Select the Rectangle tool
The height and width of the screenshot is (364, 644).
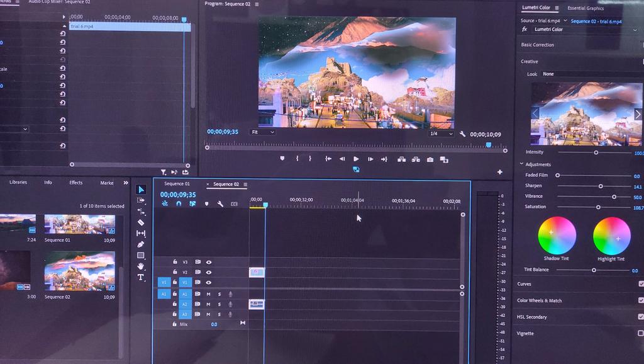[x=141, y=256]
